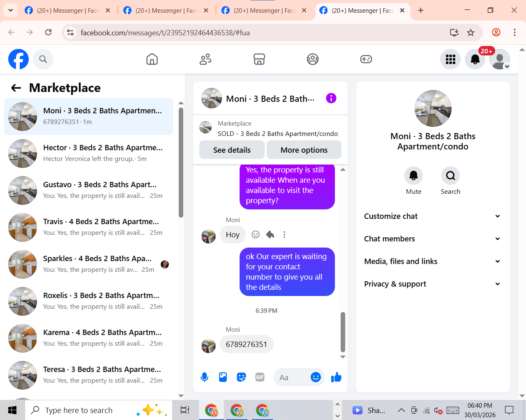Open Task View on the taskbar
Viewport: 526px width, 420px height.
tap(185, 410)
